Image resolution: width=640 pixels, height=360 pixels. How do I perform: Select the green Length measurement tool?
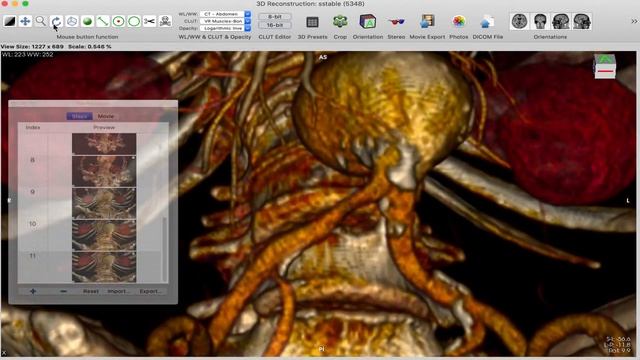tap(103, 21)
